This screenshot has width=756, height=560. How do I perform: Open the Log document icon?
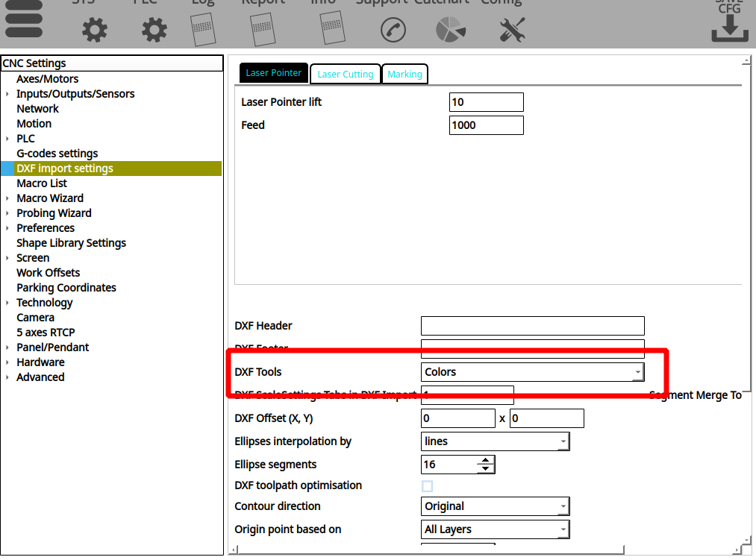(x=202, y=29)
